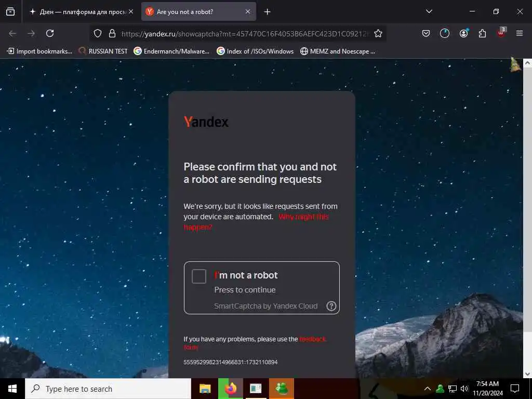Close the 'Are you not a robot?' tab
The width and height of the screenshot is (532, 399).
[248, 11]
